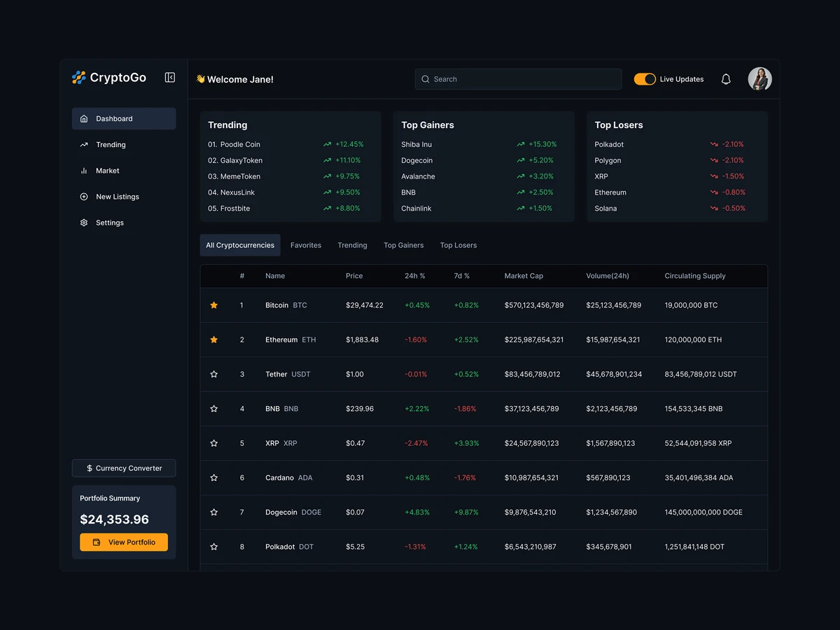This screenshot has width=840, height=630.
Task: Click the CryptoGo logo icon
Action: (78, 78)
